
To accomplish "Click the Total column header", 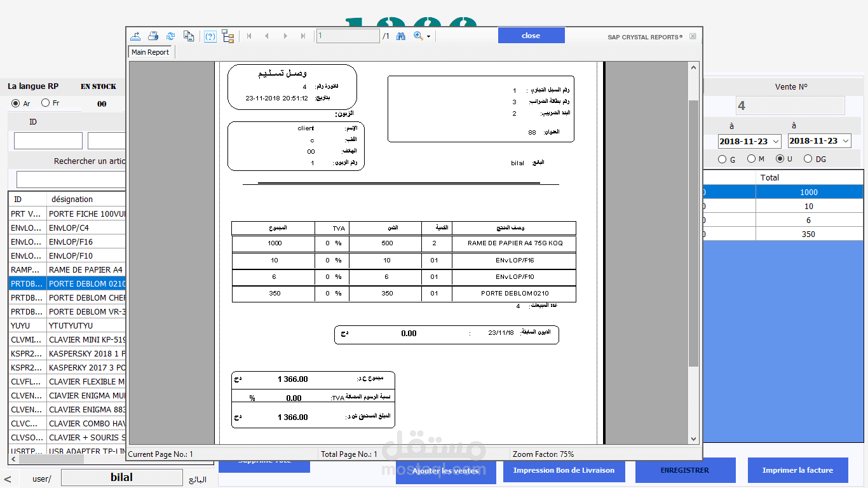I will point(809,177).
